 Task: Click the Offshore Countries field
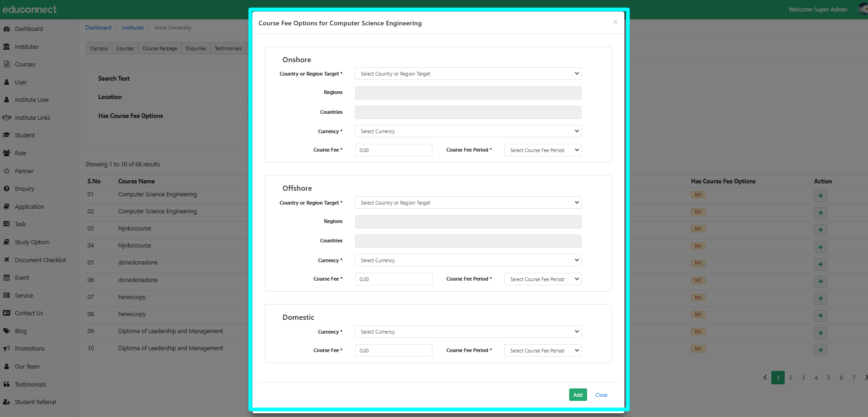click(x=468, y=241)
